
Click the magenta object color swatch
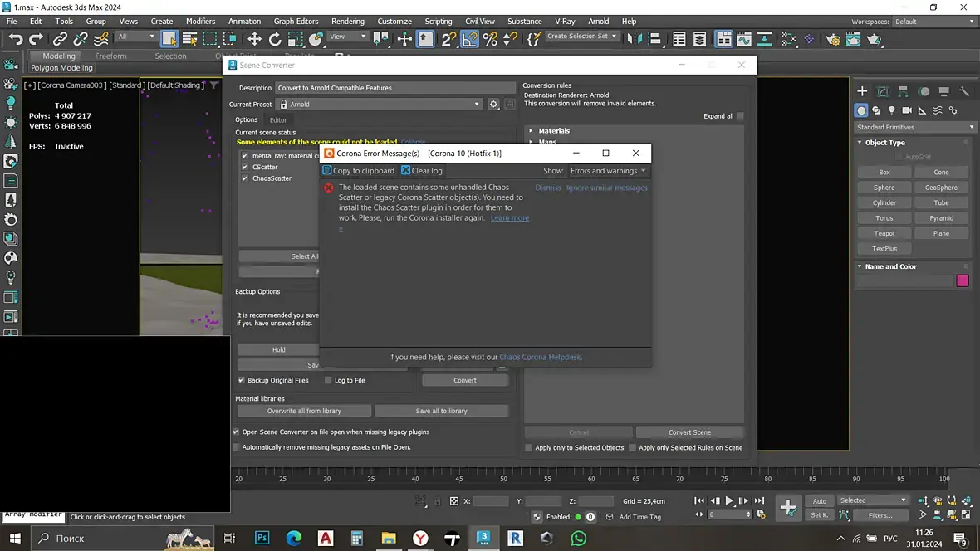tap(963, 281)
